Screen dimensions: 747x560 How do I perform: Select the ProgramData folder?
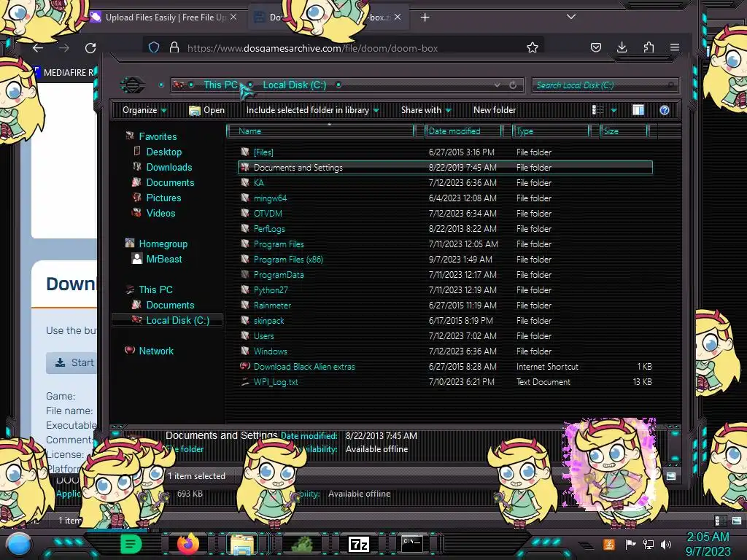click(x=279, y=275)
